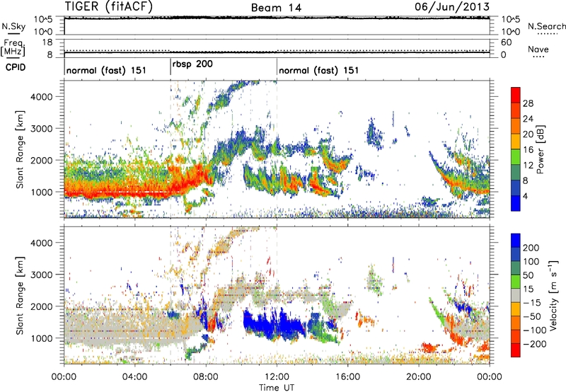Click the 20 tick on power scale
The height and width of the screenshot is (392, 566).
point(528,134)
